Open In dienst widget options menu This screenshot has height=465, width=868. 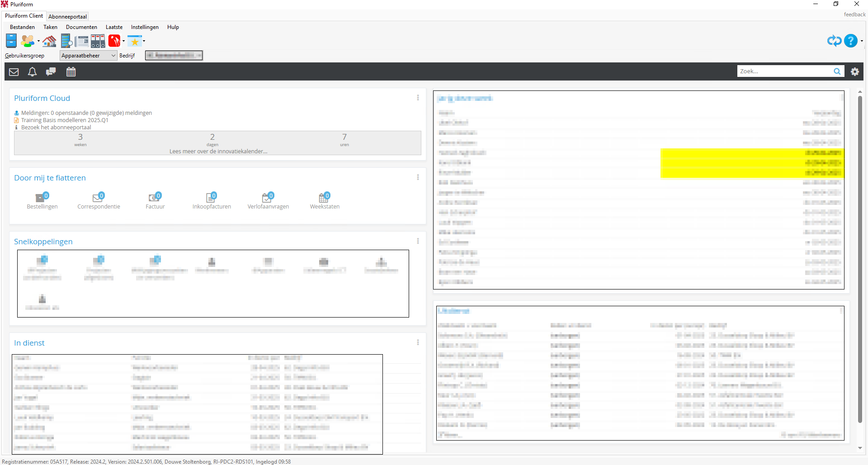[x=418, y=342]
